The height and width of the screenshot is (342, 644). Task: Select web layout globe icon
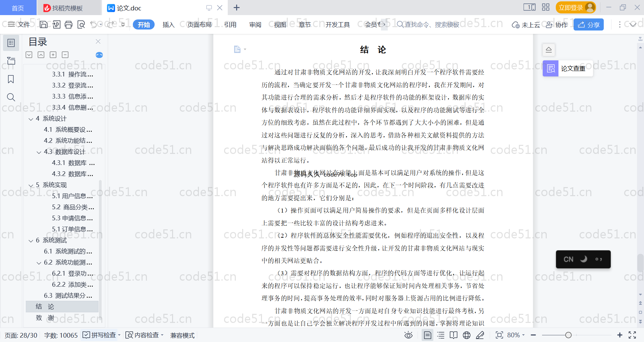pos(467,335)
